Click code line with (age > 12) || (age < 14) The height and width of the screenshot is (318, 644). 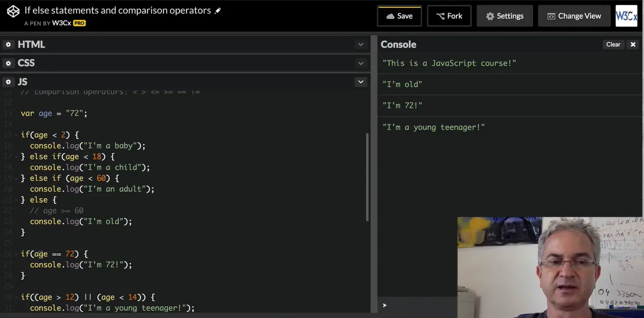[88, 297]
